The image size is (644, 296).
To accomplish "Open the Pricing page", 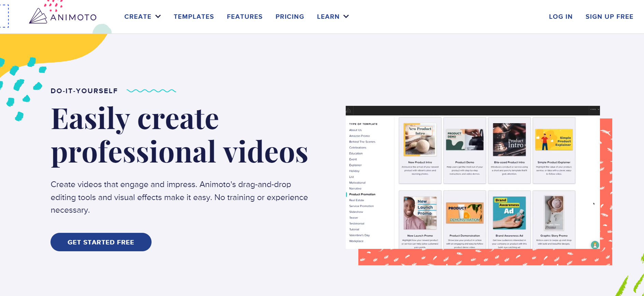I will (290, 17).
